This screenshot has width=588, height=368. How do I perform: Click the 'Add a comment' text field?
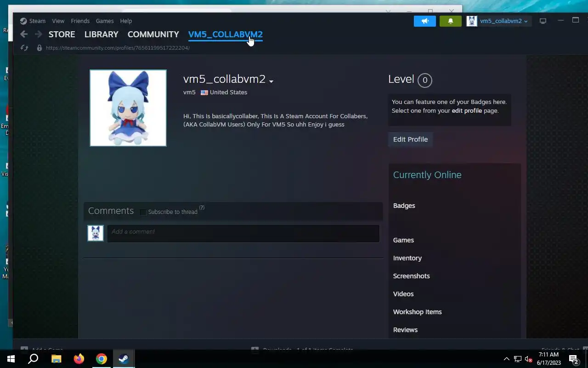coord(243,233)
